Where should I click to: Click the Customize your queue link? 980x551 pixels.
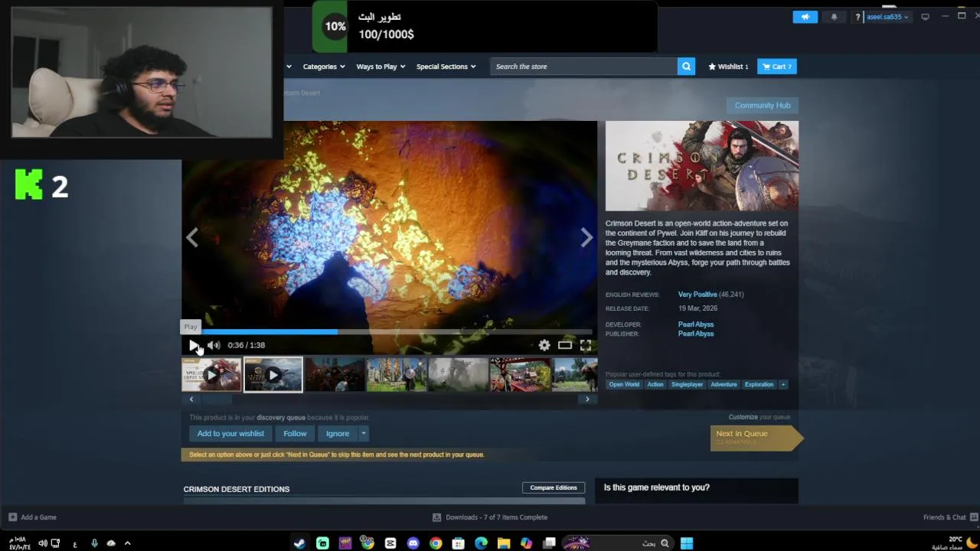(x=744, y=417)
